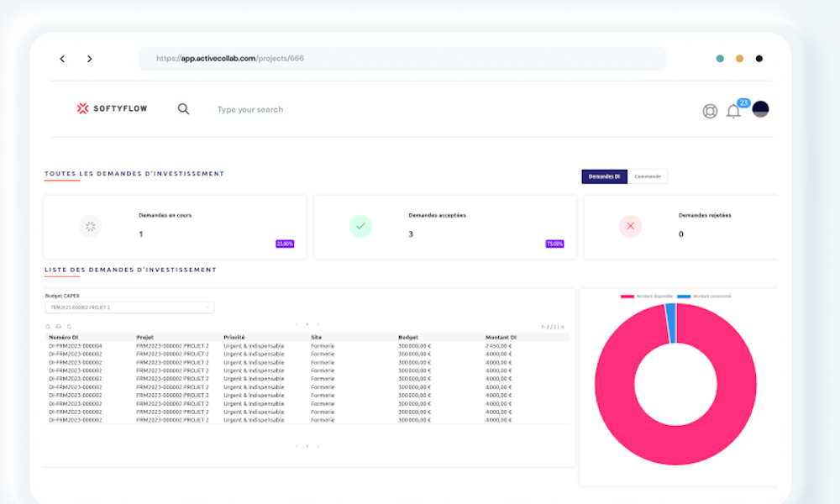Click the table search icon above Numéro DI
The width and height of the screenshot is (840, 504).
[48, 327]
